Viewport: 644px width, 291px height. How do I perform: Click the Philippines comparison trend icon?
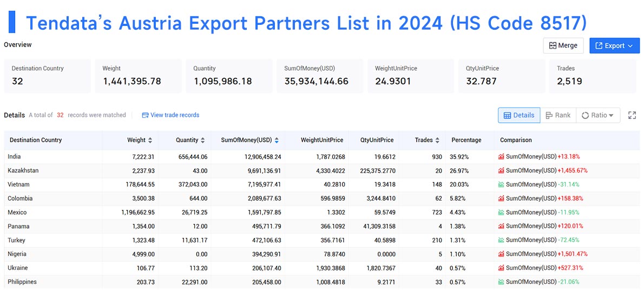pyautogui.click(x=501, y=282)
